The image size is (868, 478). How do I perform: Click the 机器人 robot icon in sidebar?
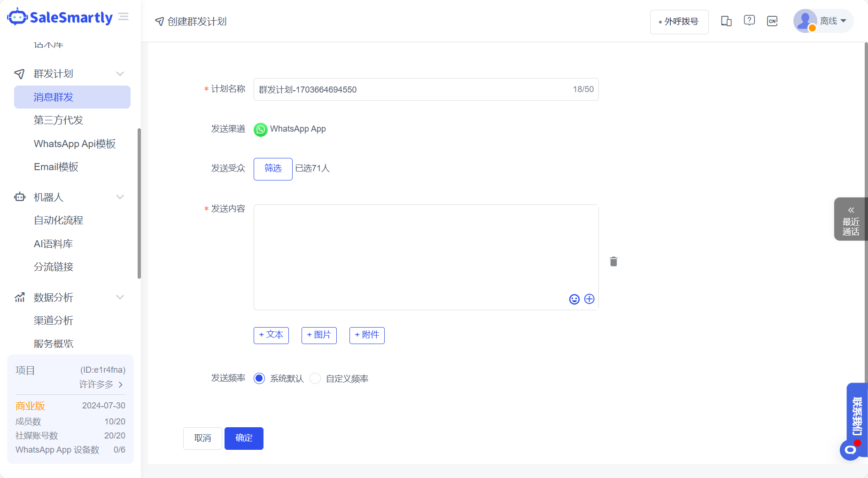tap(19, 197)
